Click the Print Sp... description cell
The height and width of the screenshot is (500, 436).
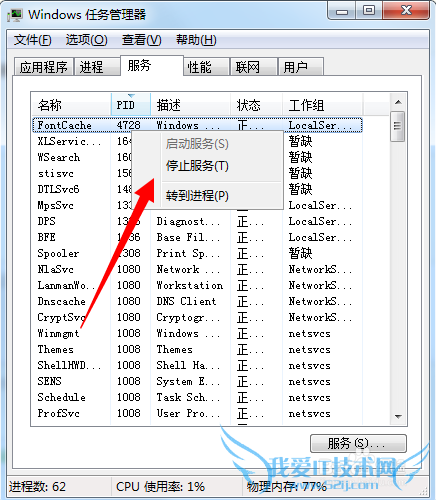point(188,253)
